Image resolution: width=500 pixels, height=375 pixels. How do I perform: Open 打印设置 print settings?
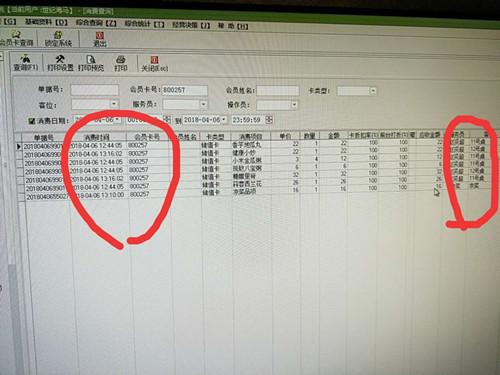[x=60, y=63]
